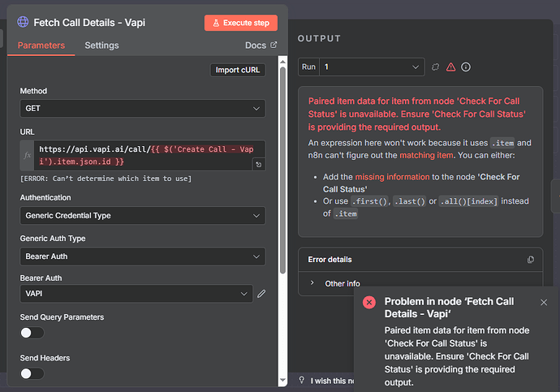Click the pencil icon to edit VAPI credential

[261, 294]
